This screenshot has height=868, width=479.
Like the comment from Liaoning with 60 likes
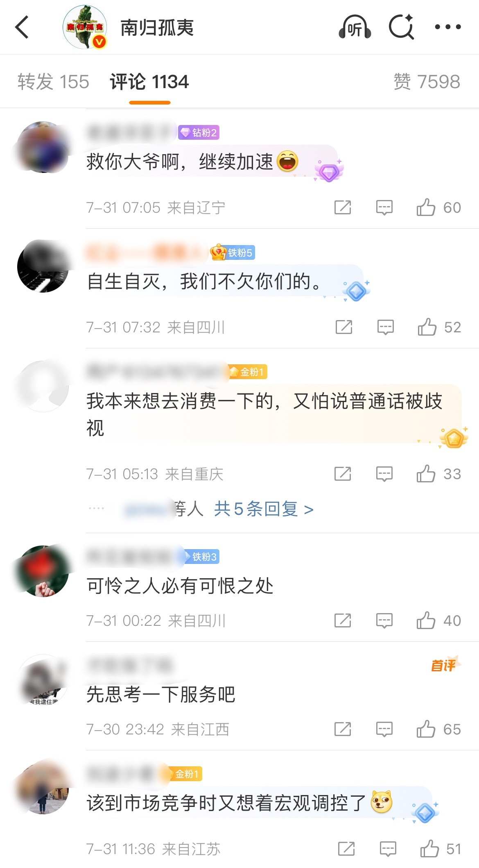click(439, 207)
